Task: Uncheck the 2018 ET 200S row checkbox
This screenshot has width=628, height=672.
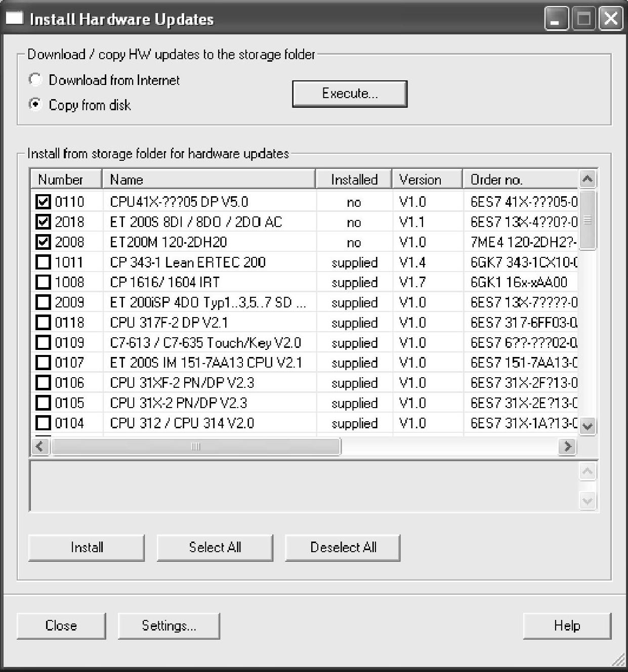Action: coord(44,222)
